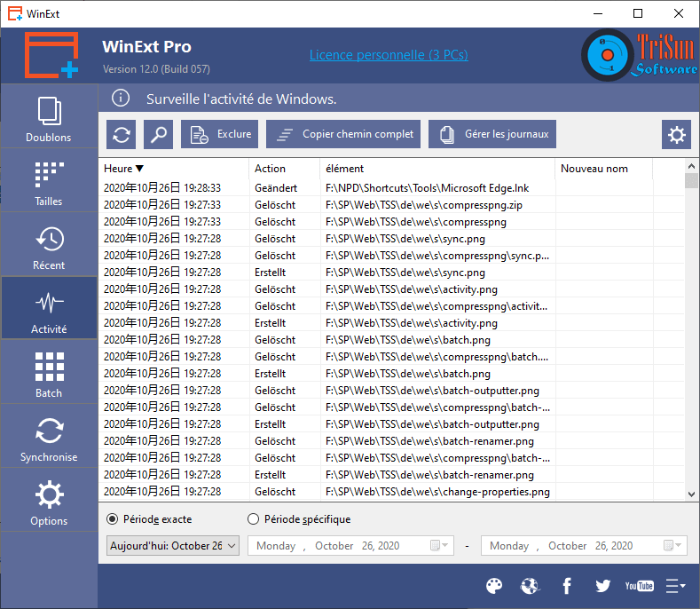The image size is (700, 609).
Task: Select the compresspng.zip row
Action: click(391, 205)
